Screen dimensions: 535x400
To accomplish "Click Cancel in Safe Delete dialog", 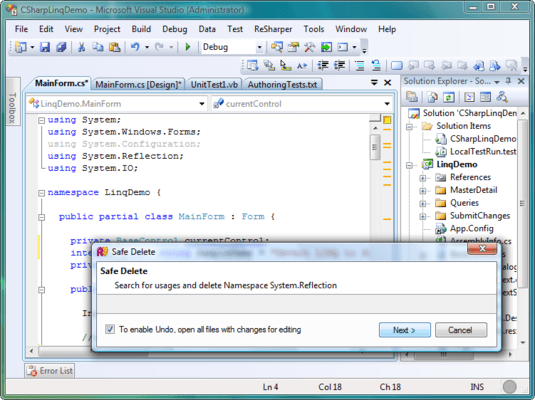I will click(461, 330).
